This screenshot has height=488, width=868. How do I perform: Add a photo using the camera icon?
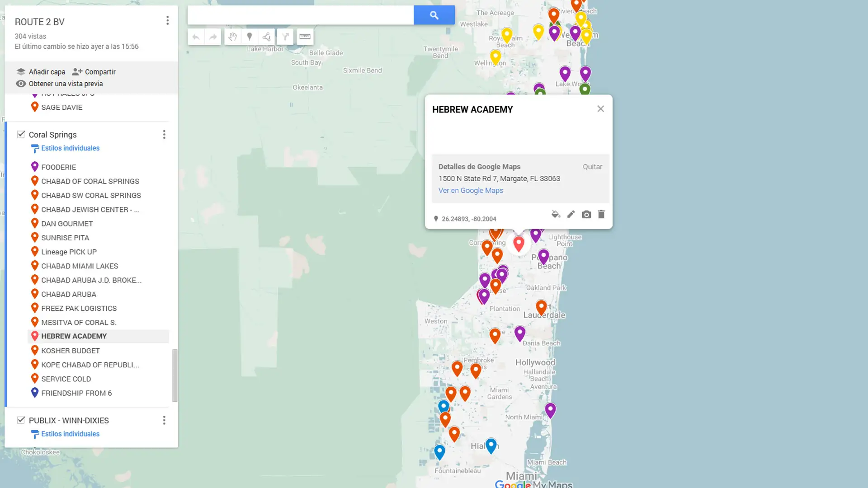click(x=586, y=214)
